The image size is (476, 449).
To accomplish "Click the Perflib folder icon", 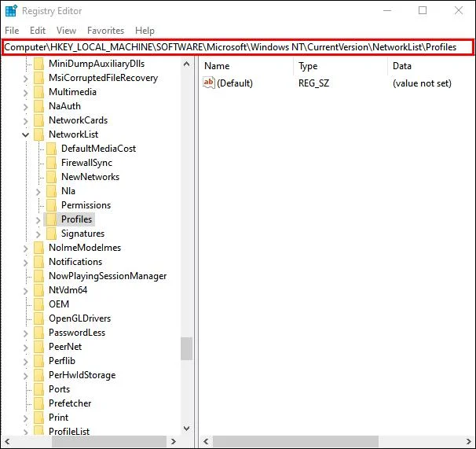I will (x=38, y=361).
